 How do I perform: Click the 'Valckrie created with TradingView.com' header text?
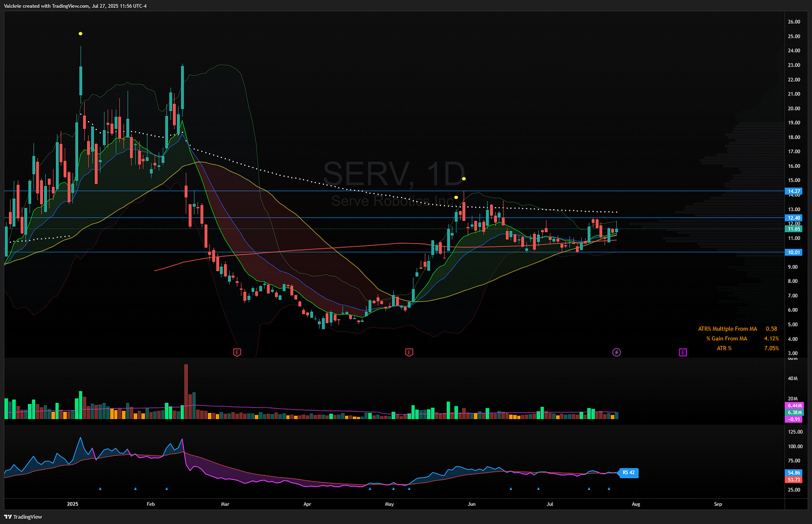click(x=46, y=6)
